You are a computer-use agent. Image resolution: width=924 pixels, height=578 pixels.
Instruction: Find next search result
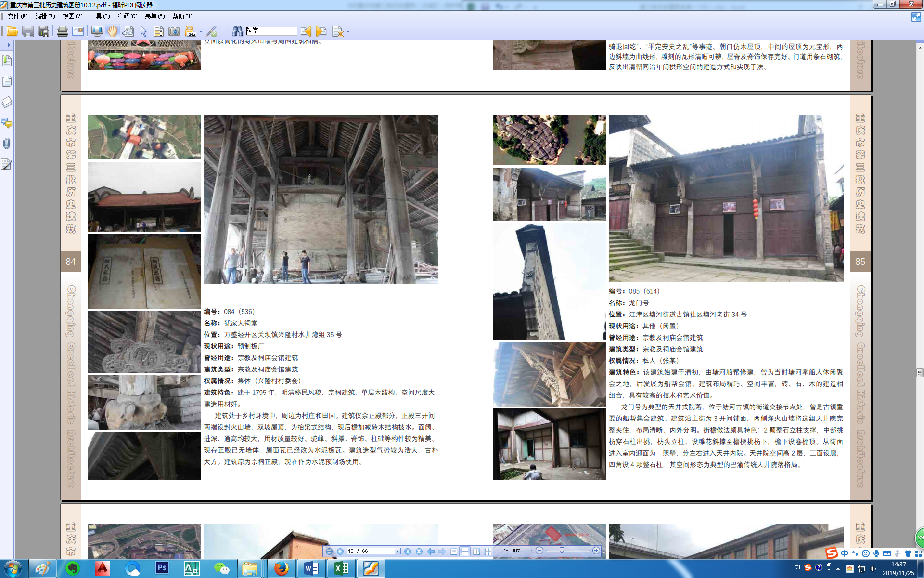tap(321, 31)
